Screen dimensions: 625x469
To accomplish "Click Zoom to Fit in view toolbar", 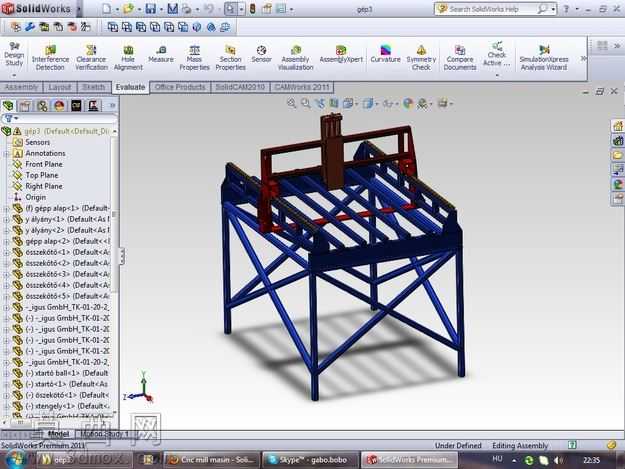I will pos(292,104).
